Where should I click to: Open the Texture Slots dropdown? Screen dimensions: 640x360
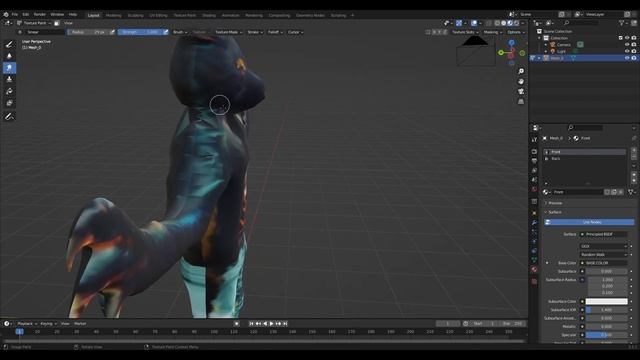click(464, 32)
